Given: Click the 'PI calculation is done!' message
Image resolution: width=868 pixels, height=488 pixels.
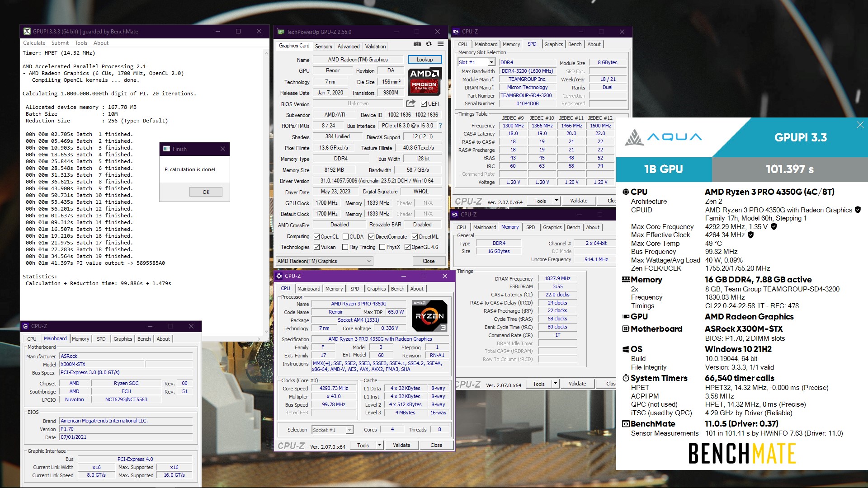Looking at the screenshot, I should [190, 169].
